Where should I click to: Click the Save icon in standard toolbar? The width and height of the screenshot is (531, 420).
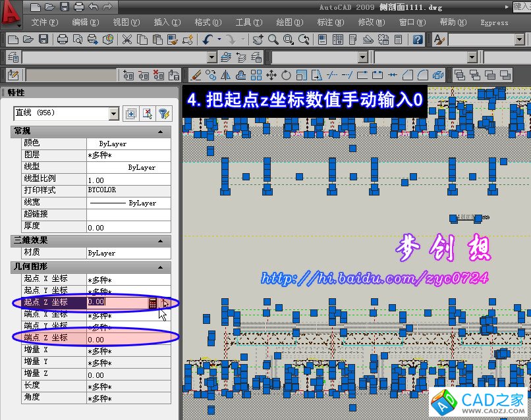coord(43,39)
